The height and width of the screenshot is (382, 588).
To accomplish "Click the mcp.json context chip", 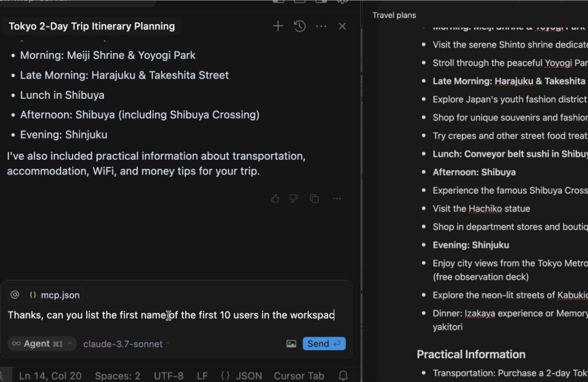I will (x=55, y=295).
